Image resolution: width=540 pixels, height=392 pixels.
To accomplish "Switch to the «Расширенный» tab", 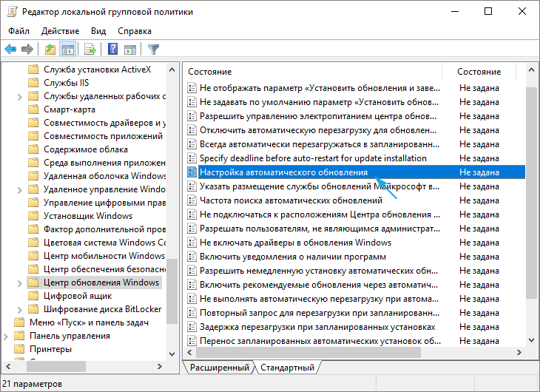I will 219,368.
